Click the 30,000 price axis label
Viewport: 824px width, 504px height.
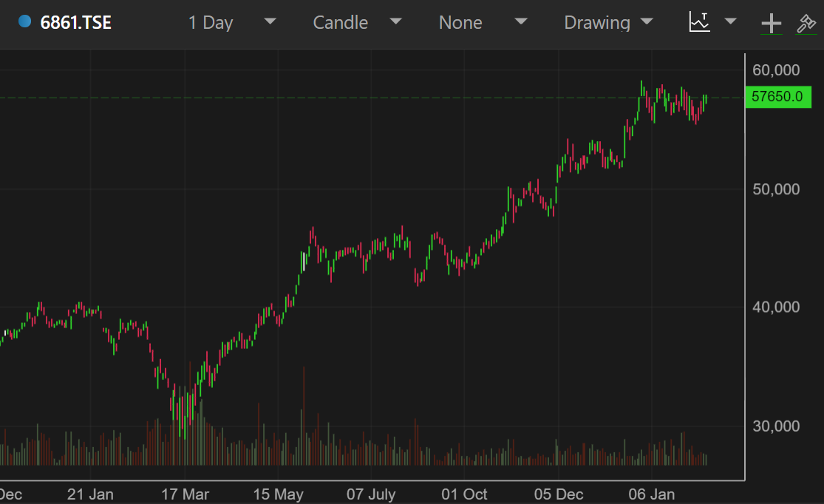point(776,426)
